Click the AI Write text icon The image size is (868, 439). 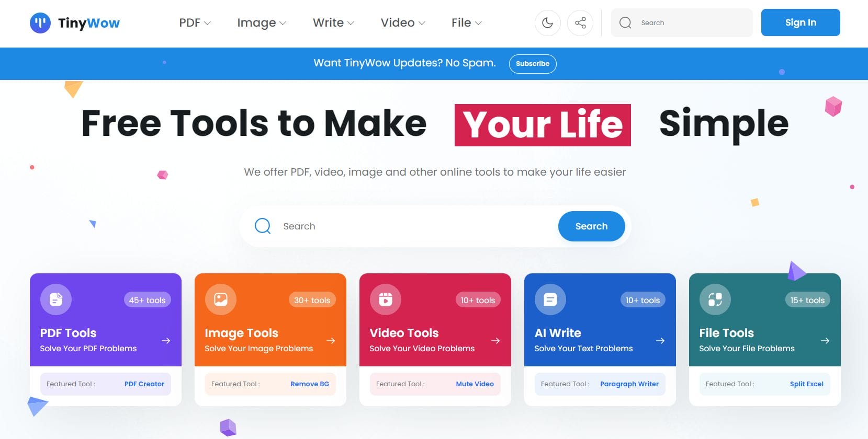pos(550,299)
